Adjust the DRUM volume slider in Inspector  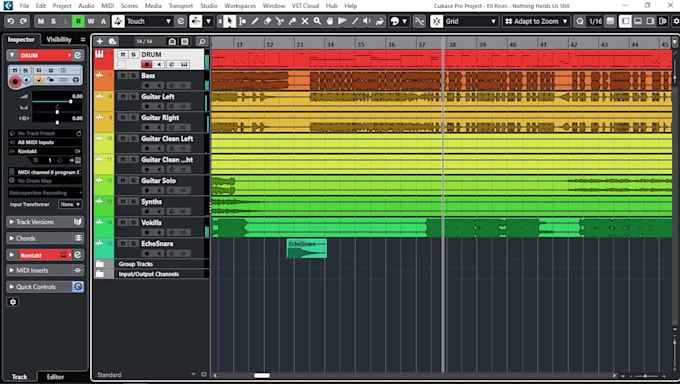click(71, 102)
